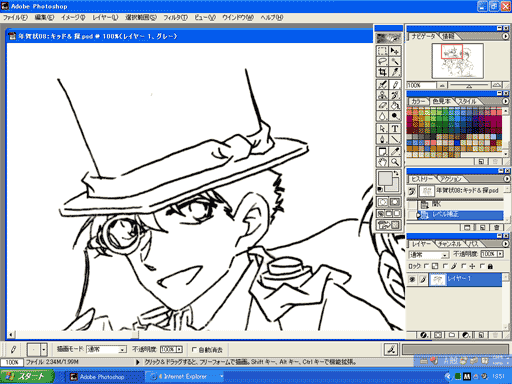Screen dimensions: 512x384
Task: Switch to the アクション tab
Action: 451,179
